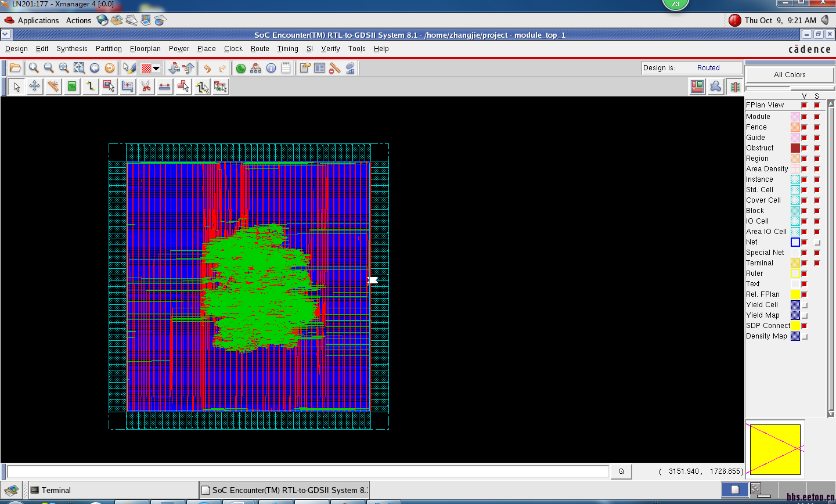Toggle FPlan View visibility checkbox

point(804,105)
